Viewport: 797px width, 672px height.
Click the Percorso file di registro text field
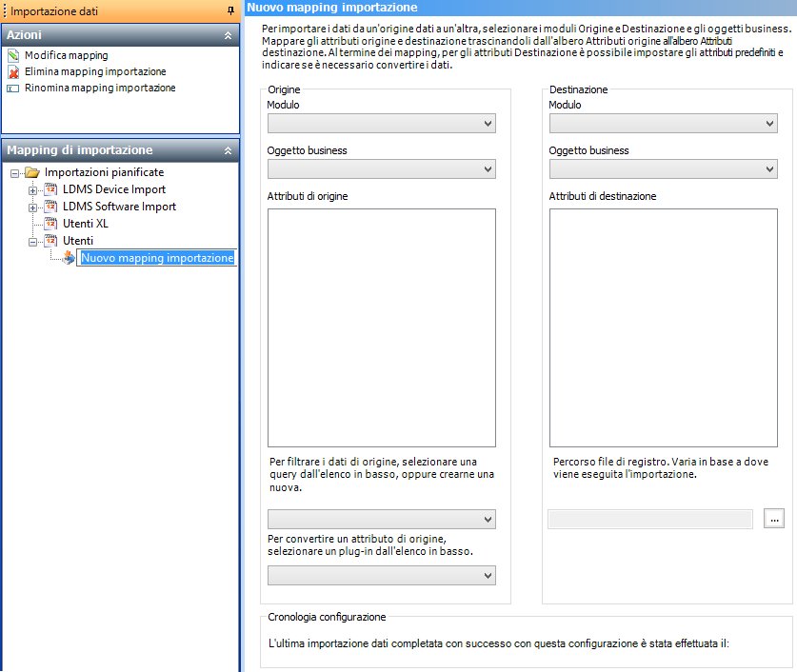(x=650, y=519)
